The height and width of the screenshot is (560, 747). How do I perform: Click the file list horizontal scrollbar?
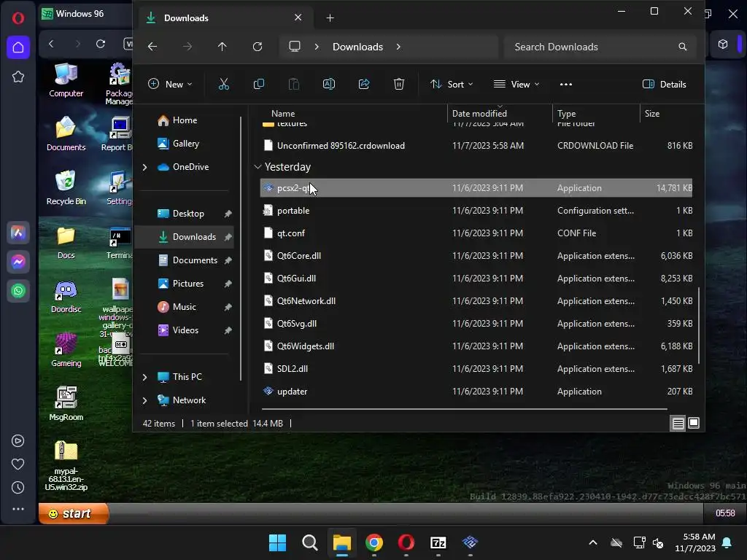point(465,408)
